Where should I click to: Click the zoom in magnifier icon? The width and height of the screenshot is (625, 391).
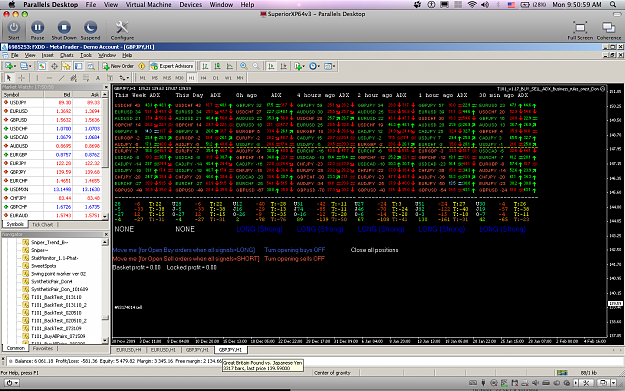coord(244,66)
